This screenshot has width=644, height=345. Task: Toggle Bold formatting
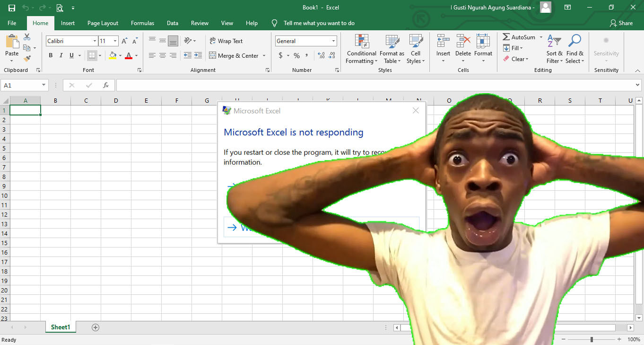(x=51, y=55)
